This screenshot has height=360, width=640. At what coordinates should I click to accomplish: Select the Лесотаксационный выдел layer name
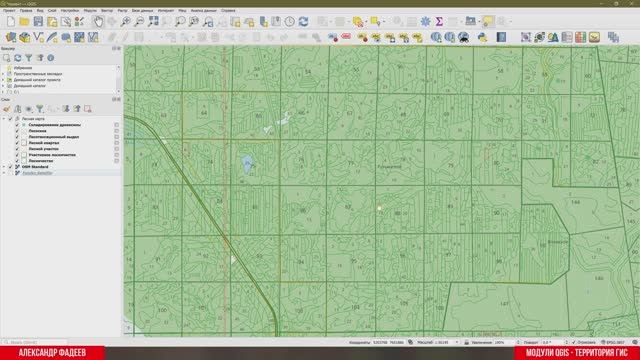pos(54,137)
